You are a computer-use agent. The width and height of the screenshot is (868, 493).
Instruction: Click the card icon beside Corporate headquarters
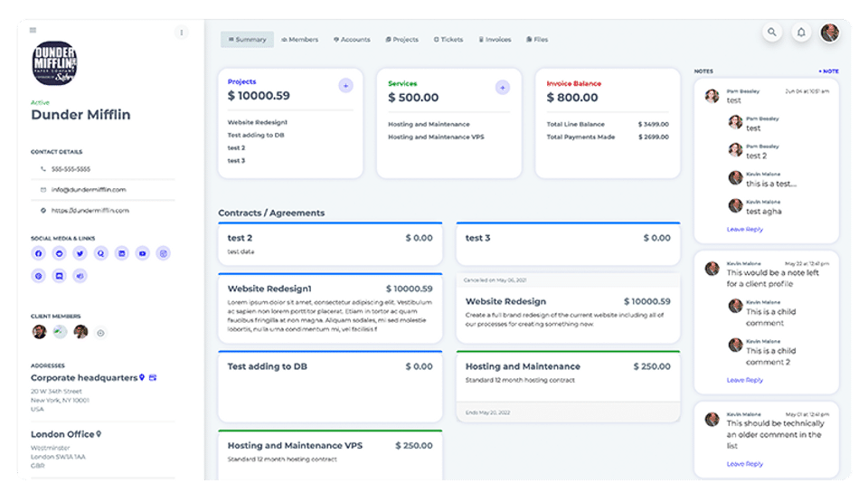click(x=153, y=377)
